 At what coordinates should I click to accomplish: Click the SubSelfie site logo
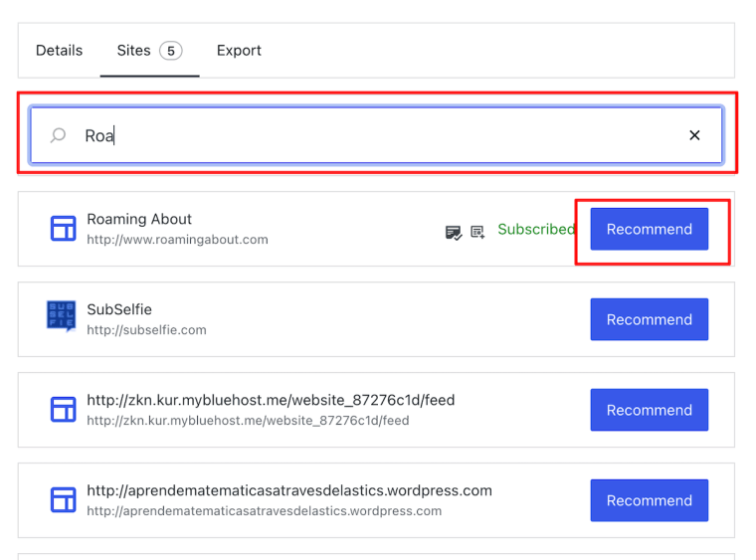62,316
